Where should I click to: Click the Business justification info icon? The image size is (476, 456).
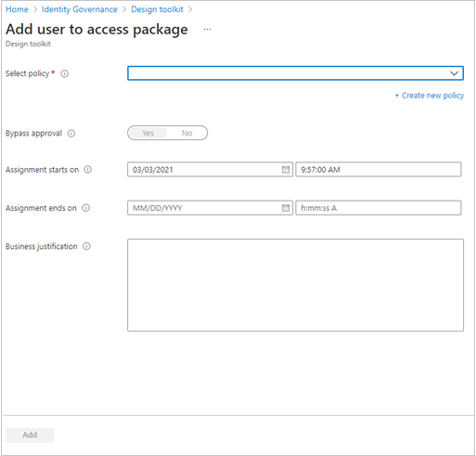(86, 246)
